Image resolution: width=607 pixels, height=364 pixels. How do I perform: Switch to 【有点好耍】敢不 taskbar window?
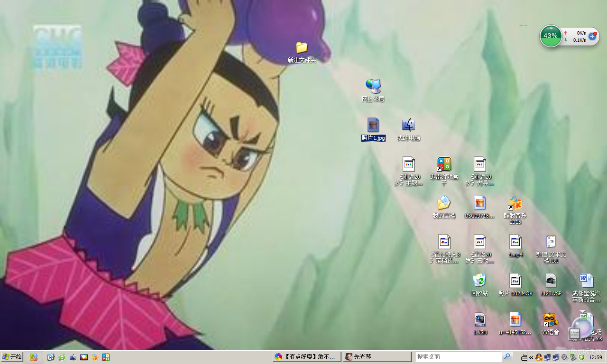point(307,357)
